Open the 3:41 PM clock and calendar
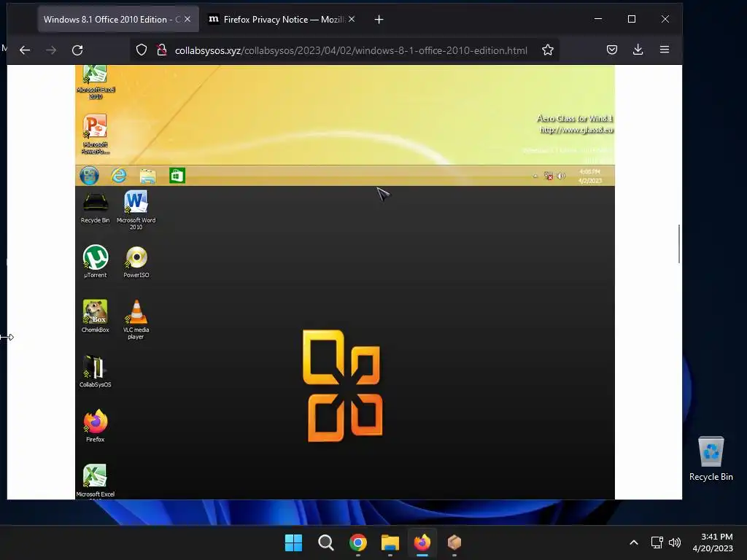 [x=713, y=542]
